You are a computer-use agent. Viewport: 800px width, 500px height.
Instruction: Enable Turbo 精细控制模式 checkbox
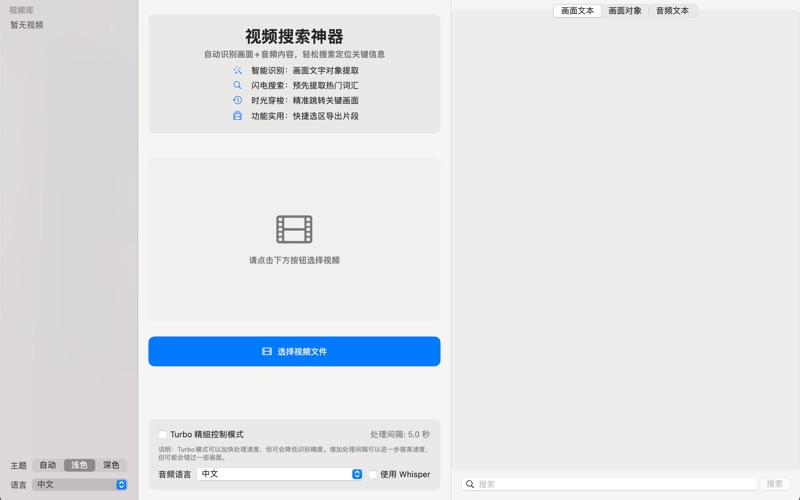click(x=163, y=435)
